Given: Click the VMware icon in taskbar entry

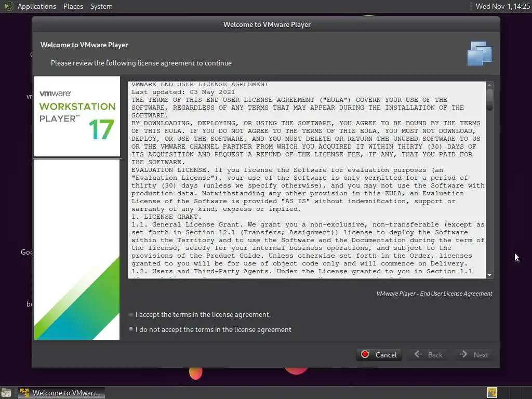Looking at the screenshot, I should point(24,393).
